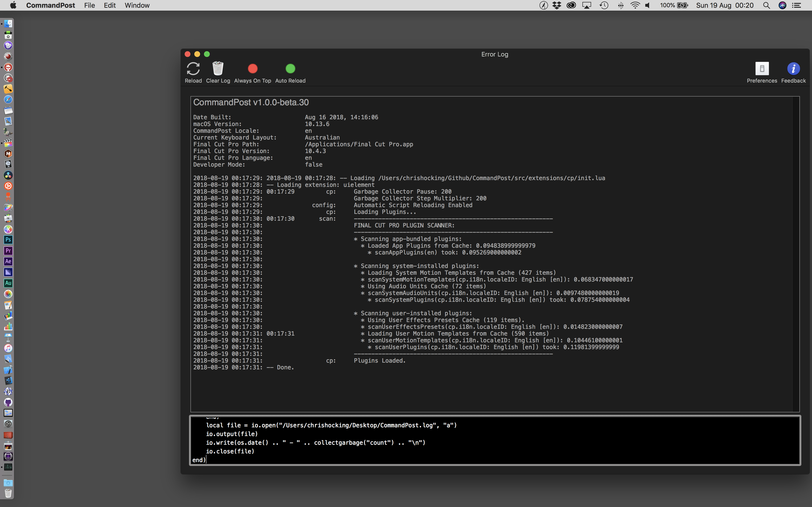Viewport: 812px width, 507px height.
Task: Clear the error log contents
Action: pos(218,70)
